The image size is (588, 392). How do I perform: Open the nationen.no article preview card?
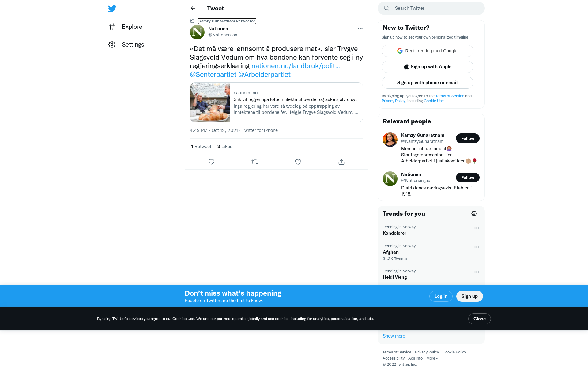coord(277,103)
